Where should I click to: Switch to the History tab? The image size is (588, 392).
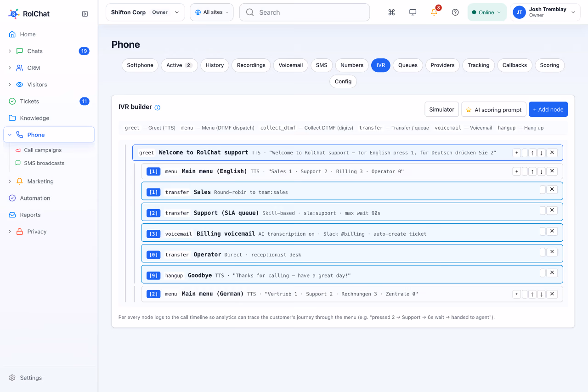215,65
